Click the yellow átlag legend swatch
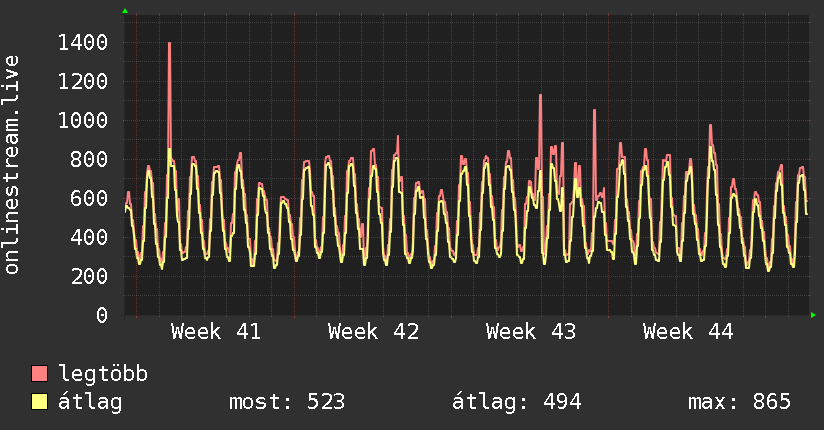 point(39,402)
